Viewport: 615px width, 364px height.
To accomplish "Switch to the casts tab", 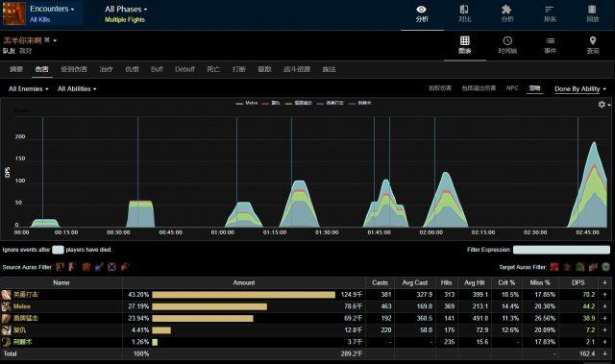I will pos(329,69).
